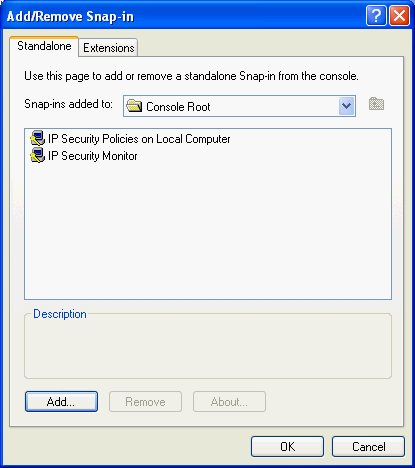This screenshot has width=415, height=468.
Task: Click the Cancel button
Action: click(368, 447)
